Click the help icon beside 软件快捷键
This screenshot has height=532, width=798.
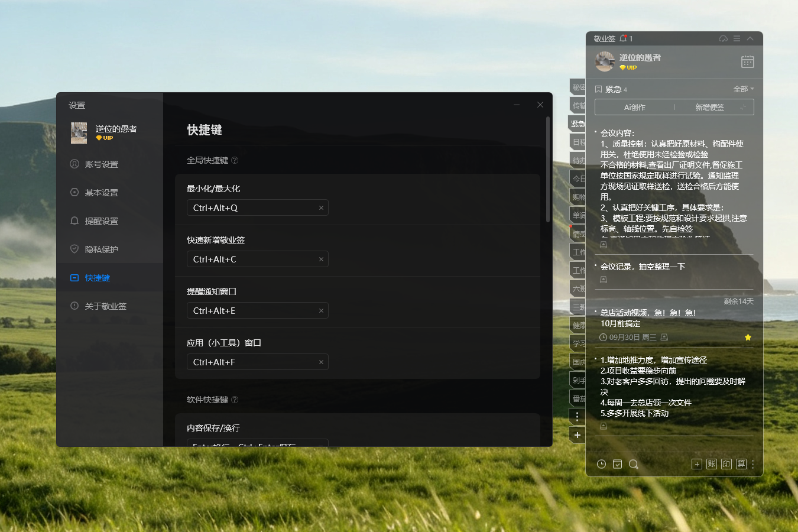[x=235, y=400]
